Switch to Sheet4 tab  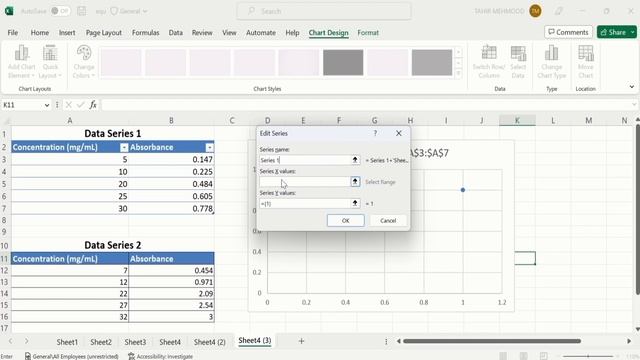click(x=170, y=342)
